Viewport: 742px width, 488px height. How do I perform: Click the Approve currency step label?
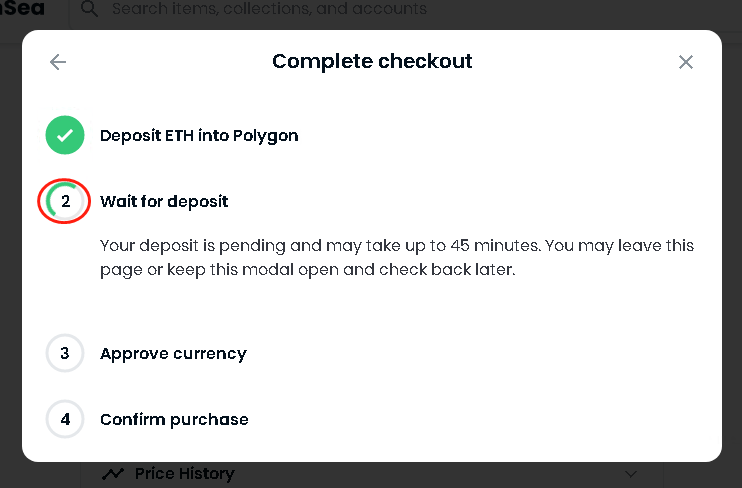point(173,353)
